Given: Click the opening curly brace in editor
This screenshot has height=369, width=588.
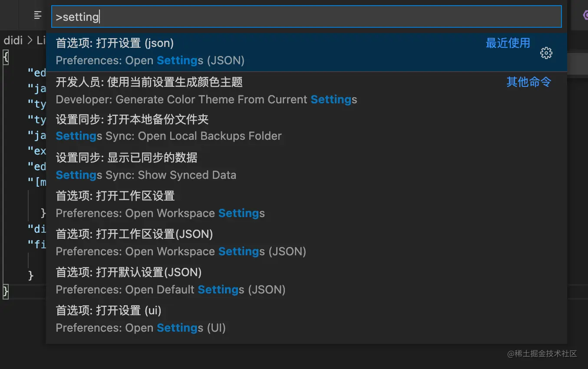Looking at the screenshot, I should (5, 57).
